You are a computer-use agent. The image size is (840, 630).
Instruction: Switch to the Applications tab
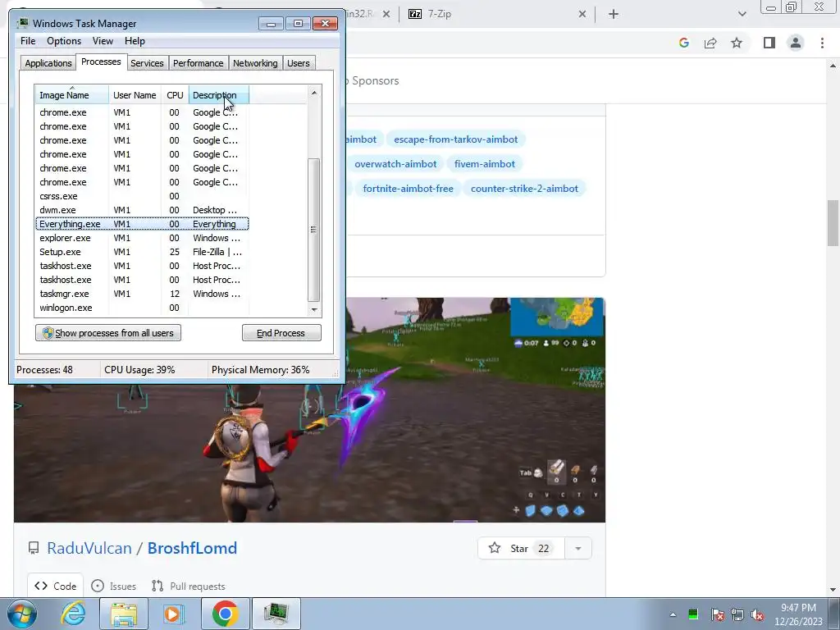coord(48,62)
